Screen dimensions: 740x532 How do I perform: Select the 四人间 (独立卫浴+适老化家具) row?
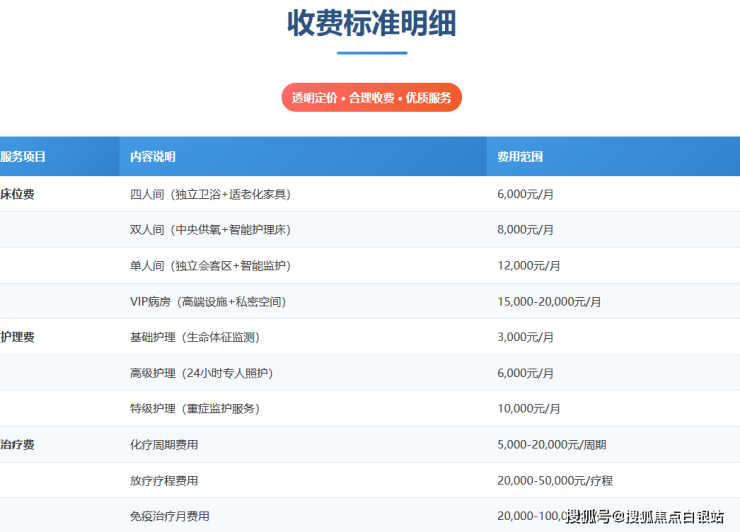click(x=210, y=194)
